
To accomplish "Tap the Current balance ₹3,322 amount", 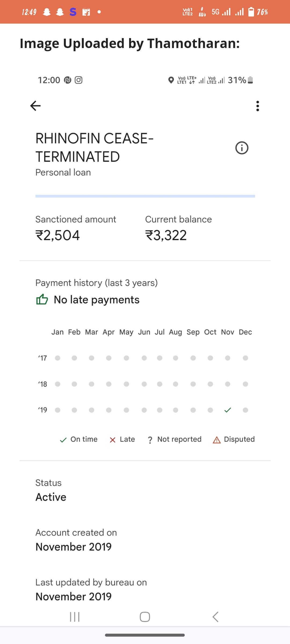I will pyautogui.click(x=166, y=235).
